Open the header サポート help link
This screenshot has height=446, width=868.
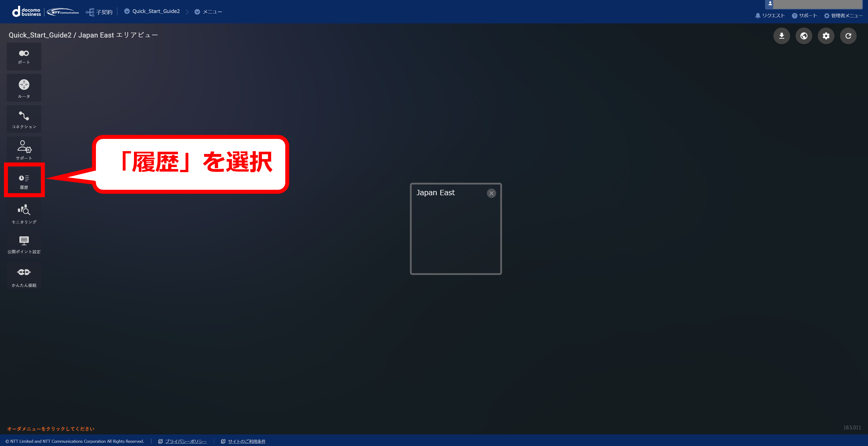pyautogui.click(x=804, y=16)
